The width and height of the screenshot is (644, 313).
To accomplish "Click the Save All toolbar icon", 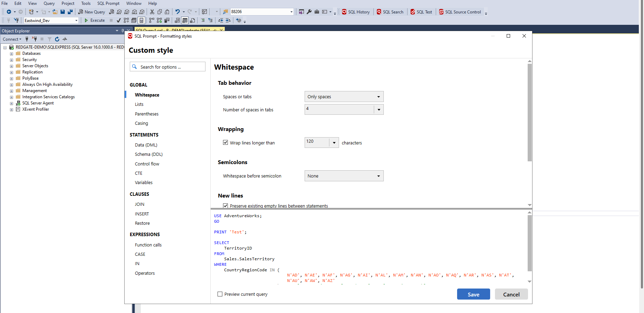I will pos(70,12).
